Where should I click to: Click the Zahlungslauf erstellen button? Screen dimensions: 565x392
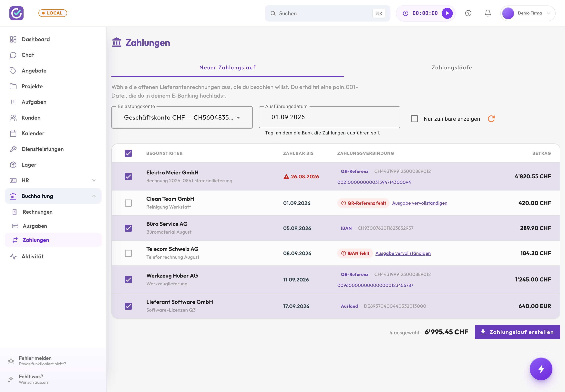[x=517, y=332]
